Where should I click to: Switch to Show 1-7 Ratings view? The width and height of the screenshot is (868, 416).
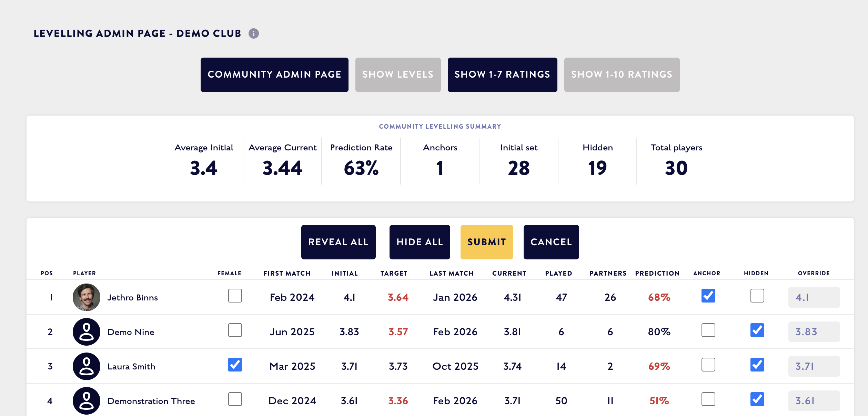[502, 75]
